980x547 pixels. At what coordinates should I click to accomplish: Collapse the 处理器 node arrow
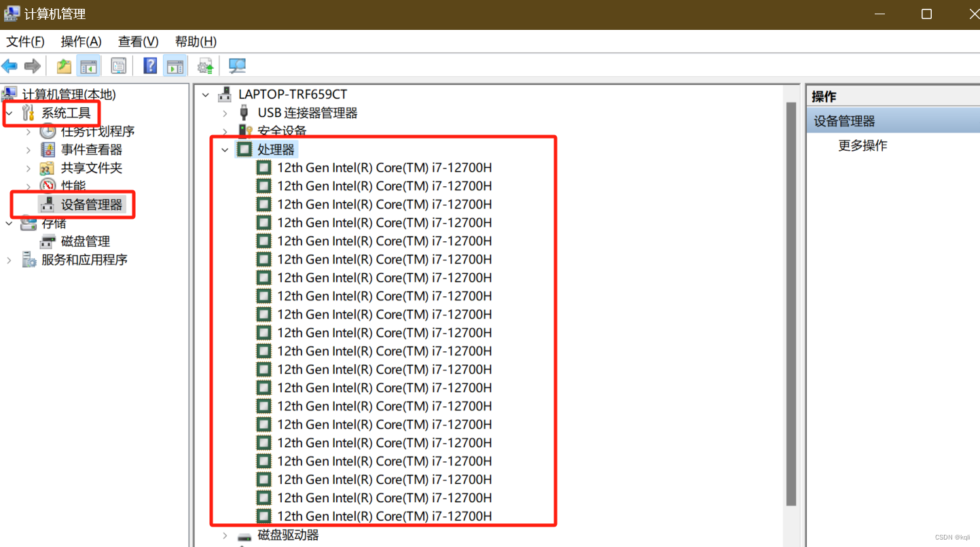(x=225, y=149)
